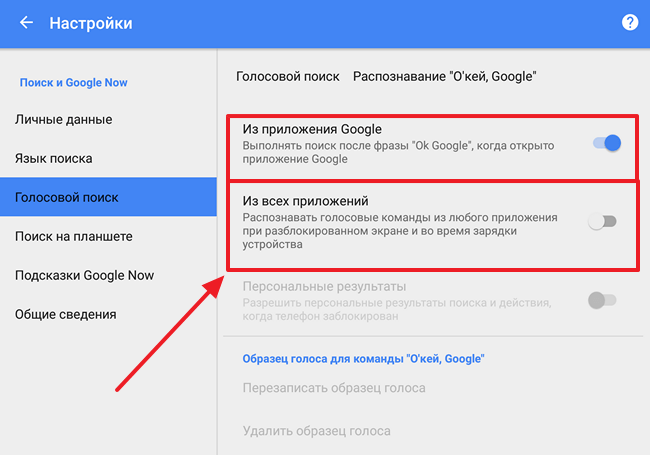Click the 'Поиск и Google Now' header
The image size is (650, 455).
[x=73, y=82]
